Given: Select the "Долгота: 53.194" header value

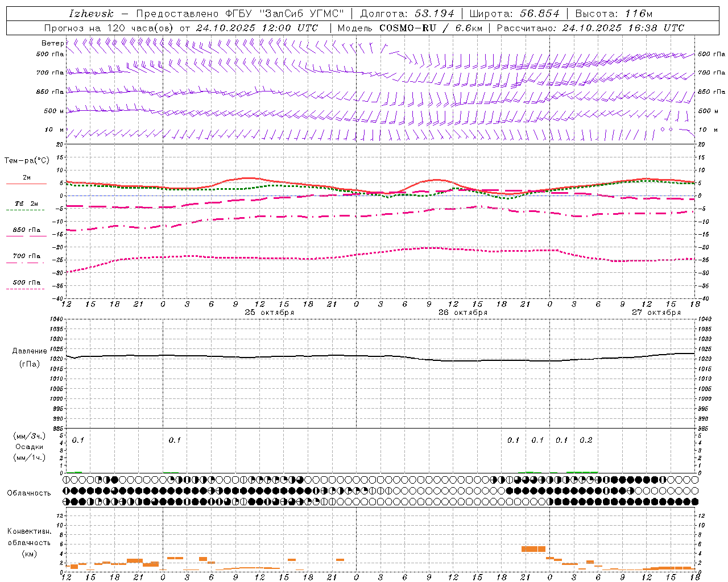Looking at the screenshot, I should (x=407, y=14).
